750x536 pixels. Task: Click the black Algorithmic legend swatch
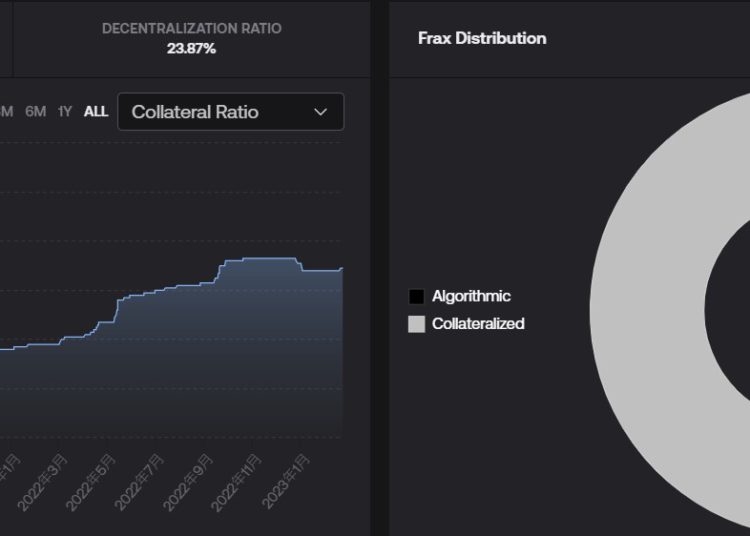[417, 297]
